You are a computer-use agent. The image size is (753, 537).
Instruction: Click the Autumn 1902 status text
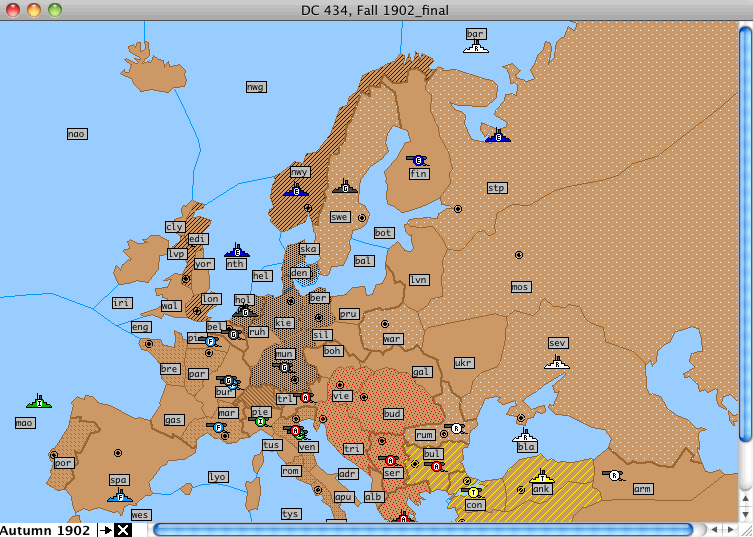[x=45, y=530]
